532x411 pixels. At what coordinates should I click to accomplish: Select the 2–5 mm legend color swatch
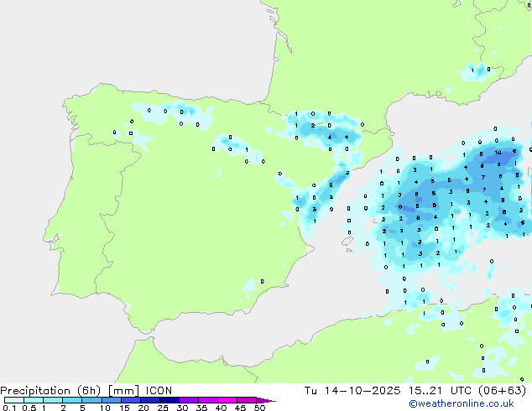[72, 400]
